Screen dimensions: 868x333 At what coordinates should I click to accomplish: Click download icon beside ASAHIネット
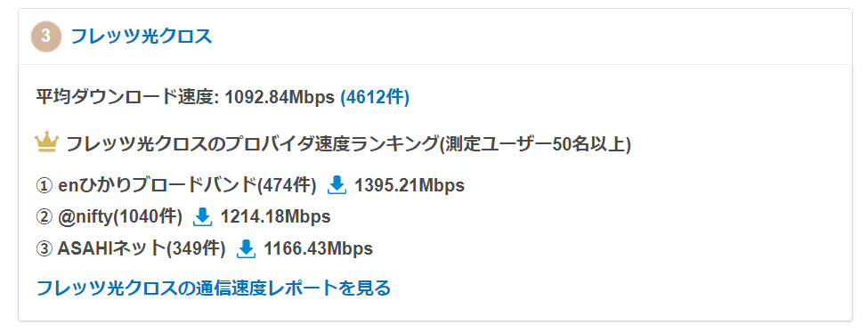coord(246,249)
